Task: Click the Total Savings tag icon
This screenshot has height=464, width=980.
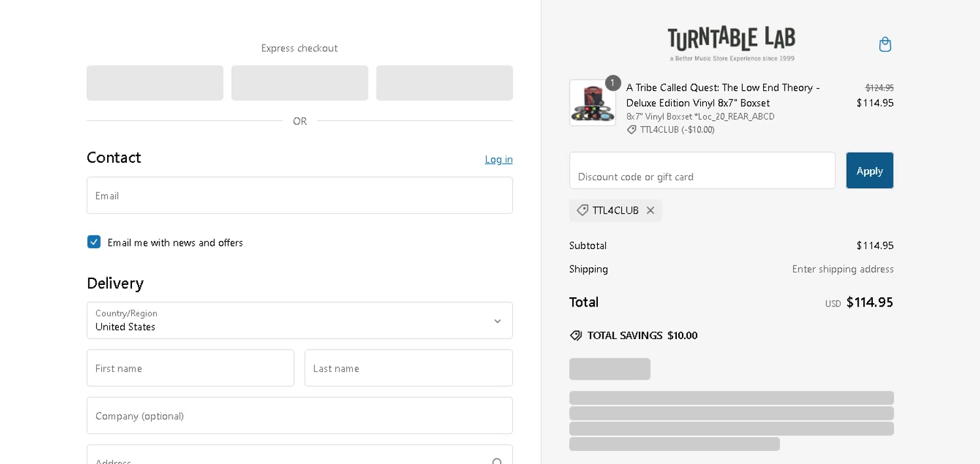Action: (576, 335)
